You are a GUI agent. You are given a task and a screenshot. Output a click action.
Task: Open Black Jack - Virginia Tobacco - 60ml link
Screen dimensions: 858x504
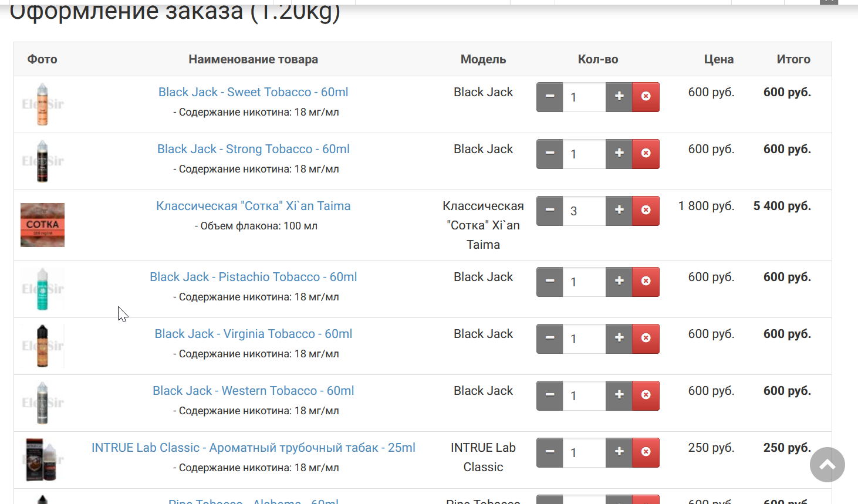click(x=254, y=334)
